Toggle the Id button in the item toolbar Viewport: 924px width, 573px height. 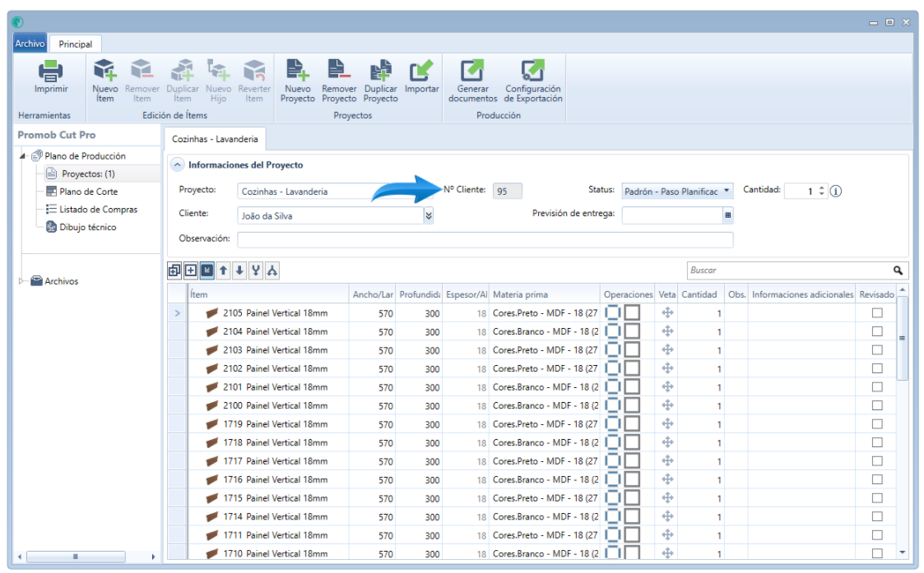(x=207, y=270)
